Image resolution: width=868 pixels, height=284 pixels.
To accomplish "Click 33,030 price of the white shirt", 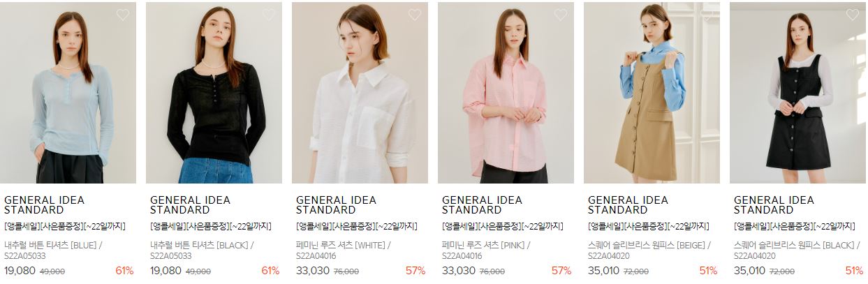I will click(312, 271).
